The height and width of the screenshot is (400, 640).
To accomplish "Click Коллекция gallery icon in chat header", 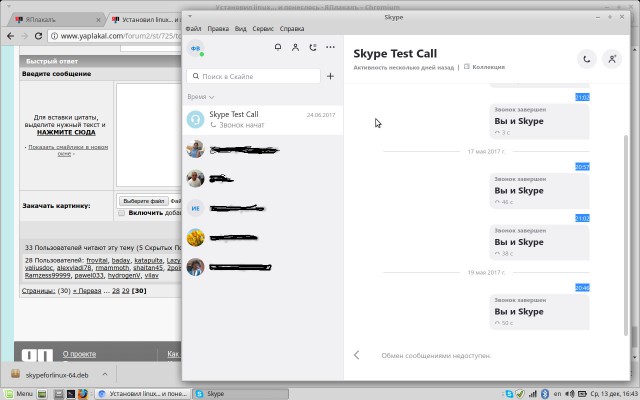I will 467,67.
